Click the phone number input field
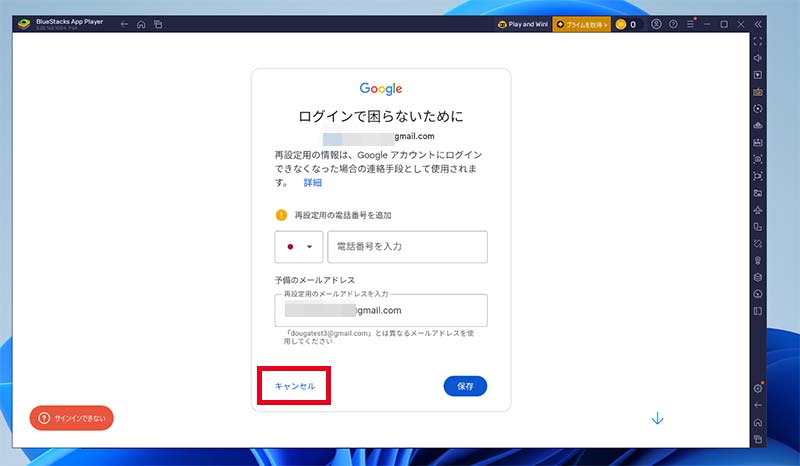Viewport: 800px width, 466px height. (407, 247)
